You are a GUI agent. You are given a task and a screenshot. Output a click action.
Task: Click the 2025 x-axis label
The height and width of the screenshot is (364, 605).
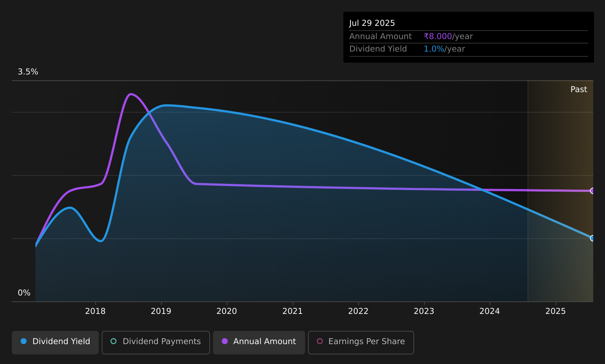coord(556,311)
